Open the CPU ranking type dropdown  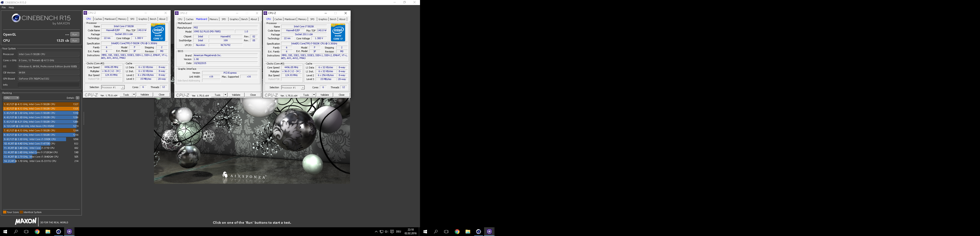coord(11,98)
